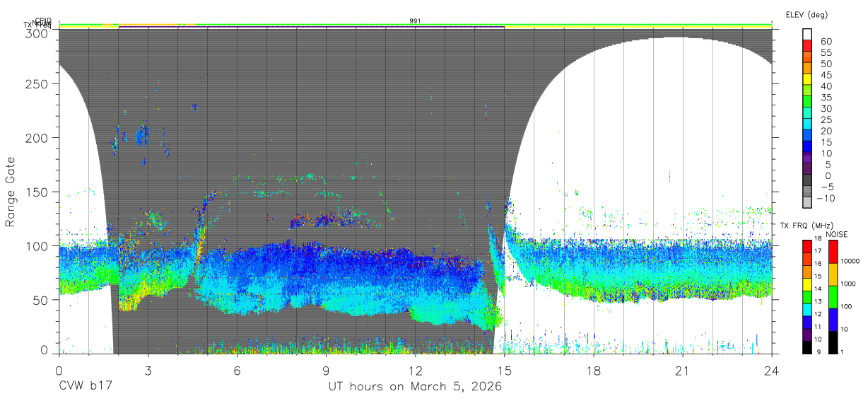This screenshot has height=401, width=868.
Task: Click the '-10' value on ELEV scale
Action: coord(826,198)
